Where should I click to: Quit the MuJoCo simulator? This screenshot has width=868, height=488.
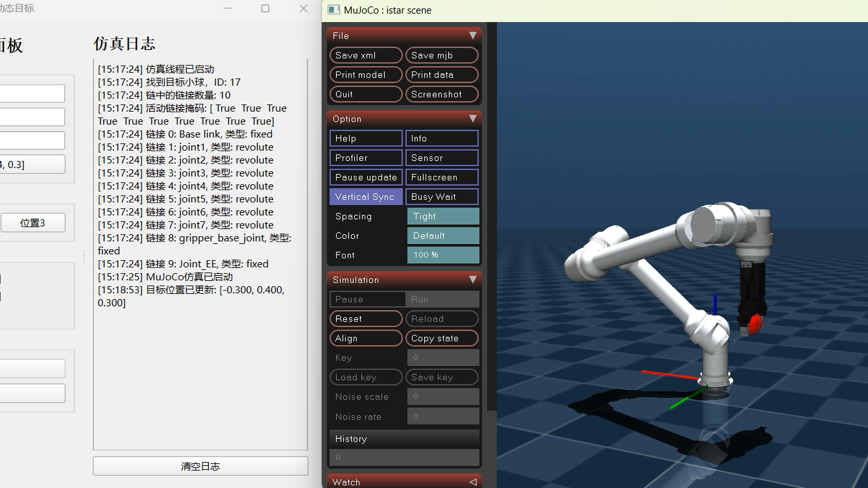click(366, 94)
